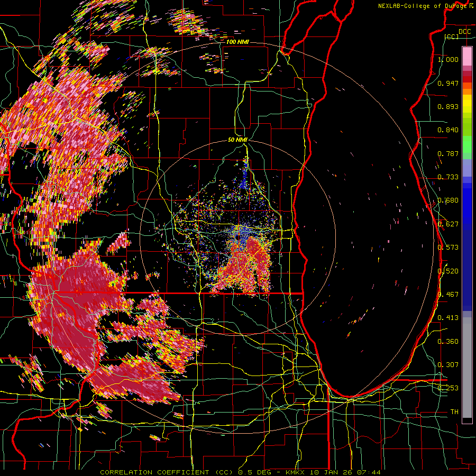
Task: Select the 0.947 scale value
Action: 448,83
